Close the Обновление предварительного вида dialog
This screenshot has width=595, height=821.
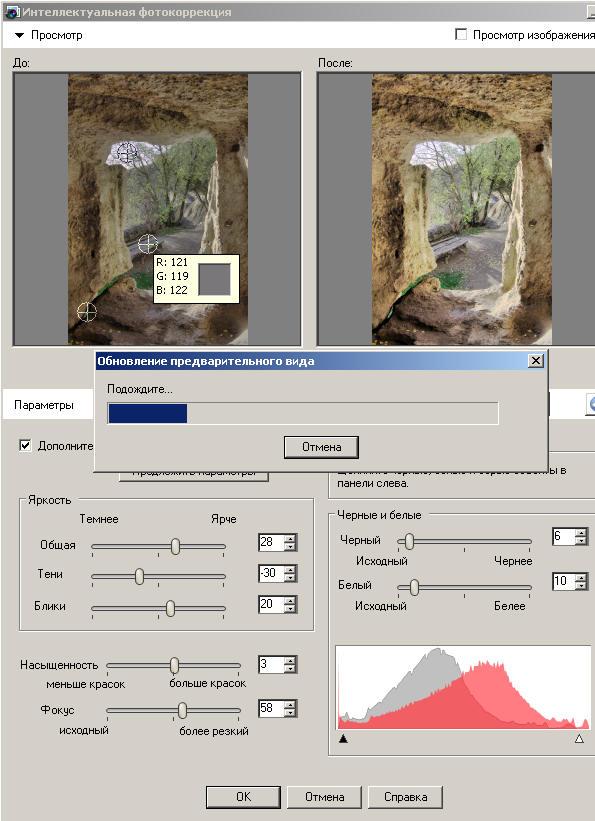(535, 361)
